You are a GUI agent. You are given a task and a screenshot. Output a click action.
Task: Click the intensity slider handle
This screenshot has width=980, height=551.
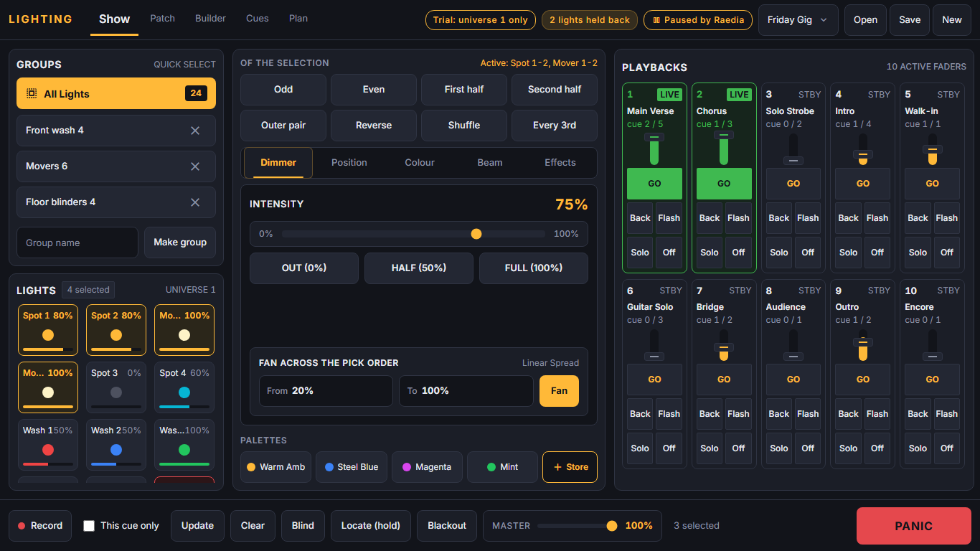tap(476, 234)
